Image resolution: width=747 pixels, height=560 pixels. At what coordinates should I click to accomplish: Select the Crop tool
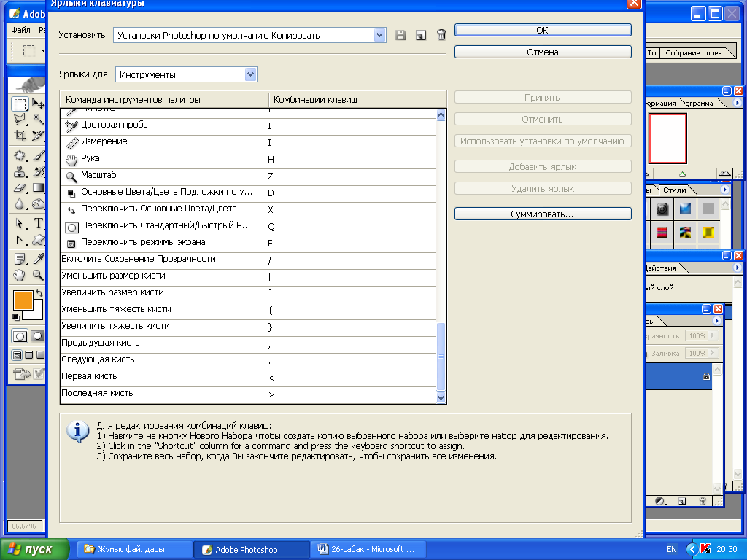click(20, 136)
